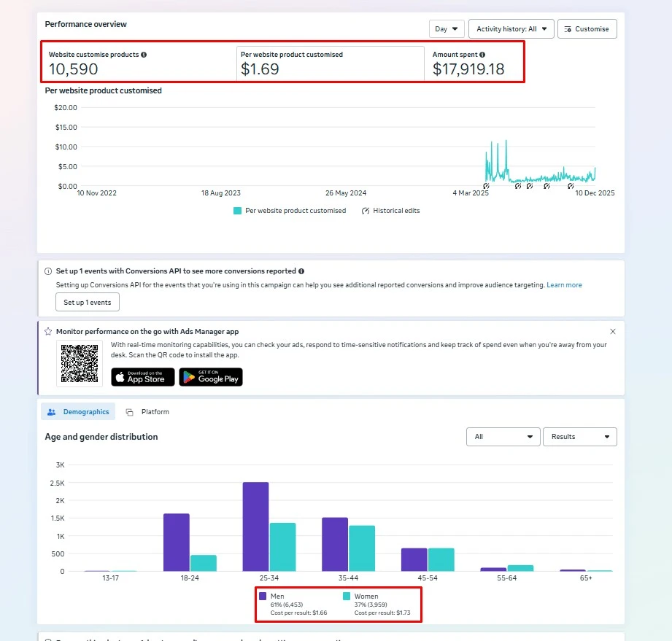
Task: Click the Women bar for 45-54
Action: click(441, 559)
